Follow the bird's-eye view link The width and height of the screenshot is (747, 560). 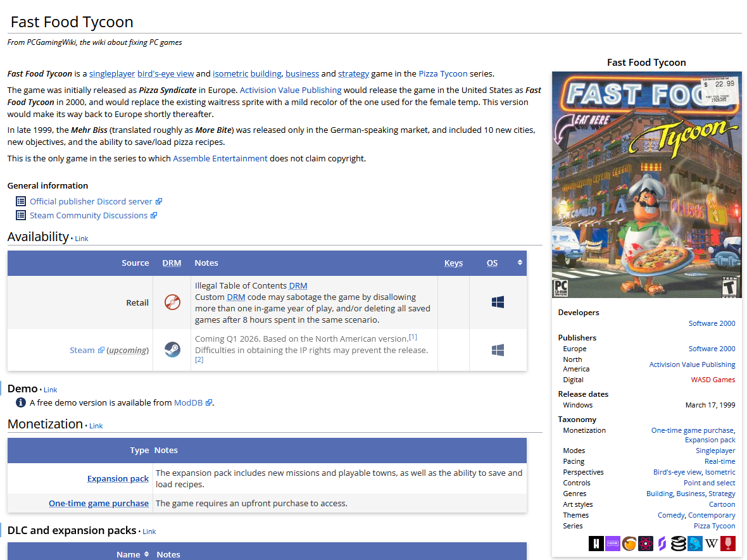point(165,74)
